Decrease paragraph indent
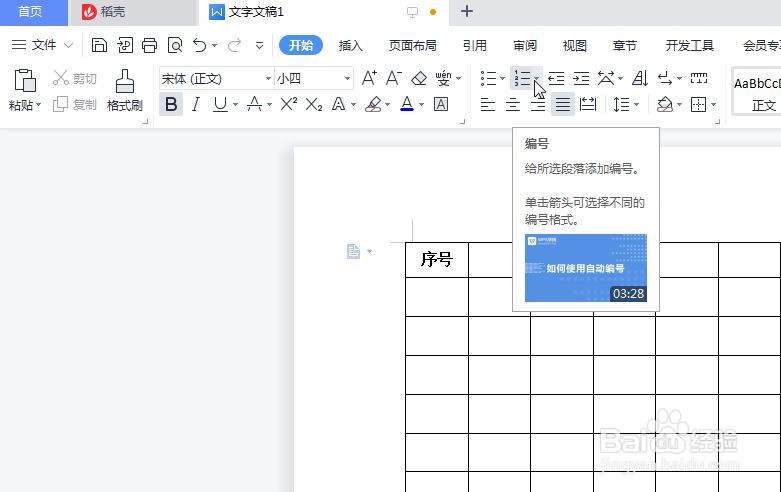The width and height of the screenshot is (781, 492). [556, 78]
